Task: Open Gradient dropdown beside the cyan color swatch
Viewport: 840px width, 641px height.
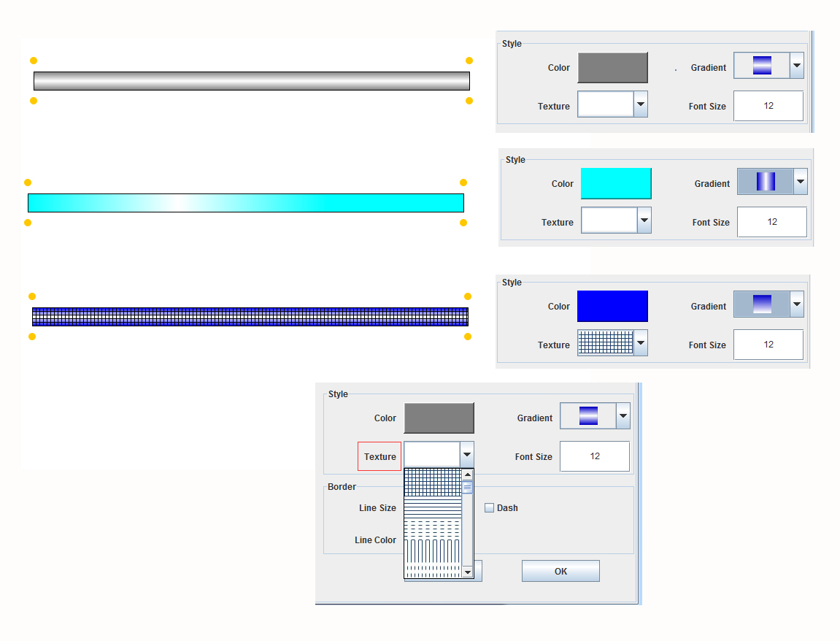Action: 801,182
